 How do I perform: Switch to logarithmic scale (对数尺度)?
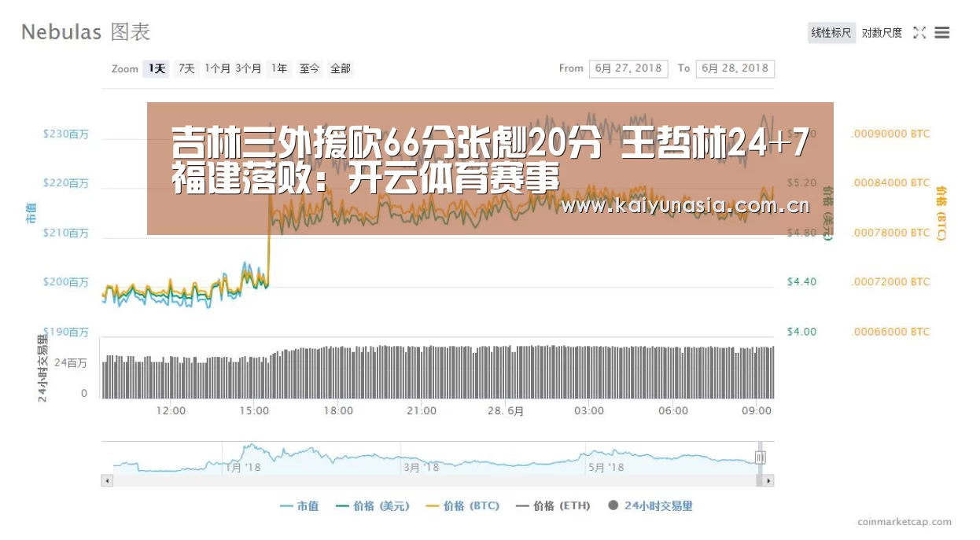click(882, 33)
